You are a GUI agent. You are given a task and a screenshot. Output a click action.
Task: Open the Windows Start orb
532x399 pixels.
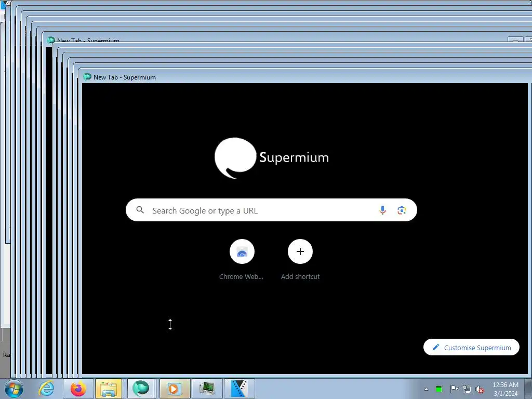click(14, 389)
